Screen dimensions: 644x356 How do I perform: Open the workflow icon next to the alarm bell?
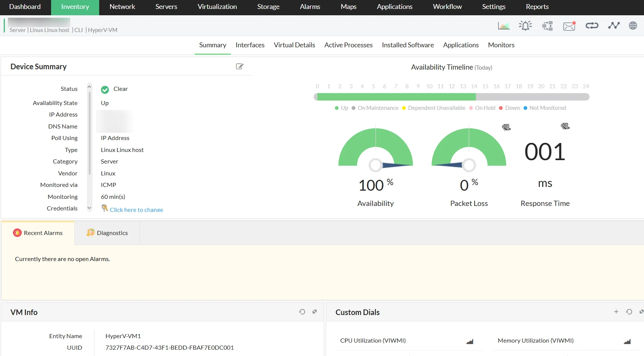547,26
